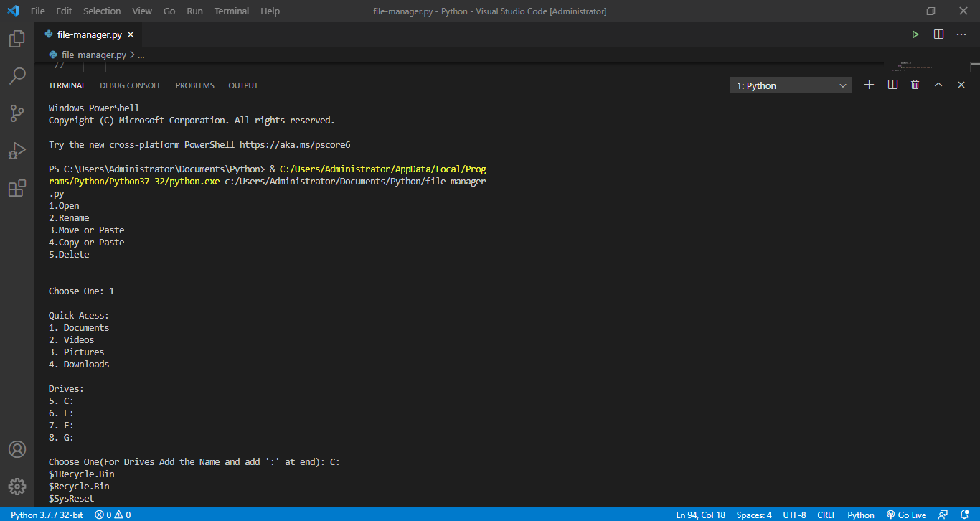Viewport: 980px width, 521px height.
Task: Open the Run and Debug view
Action: point(17,150)
